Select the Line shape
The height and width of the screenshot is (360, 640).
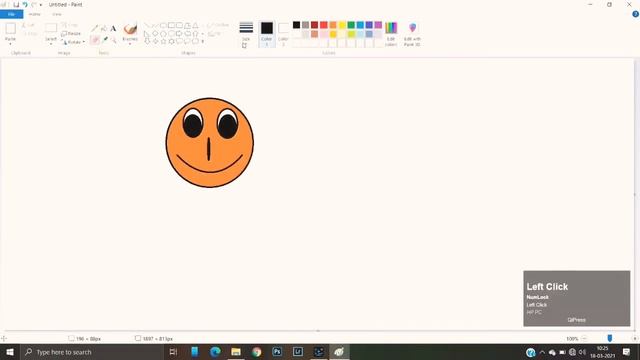[147, 25]
